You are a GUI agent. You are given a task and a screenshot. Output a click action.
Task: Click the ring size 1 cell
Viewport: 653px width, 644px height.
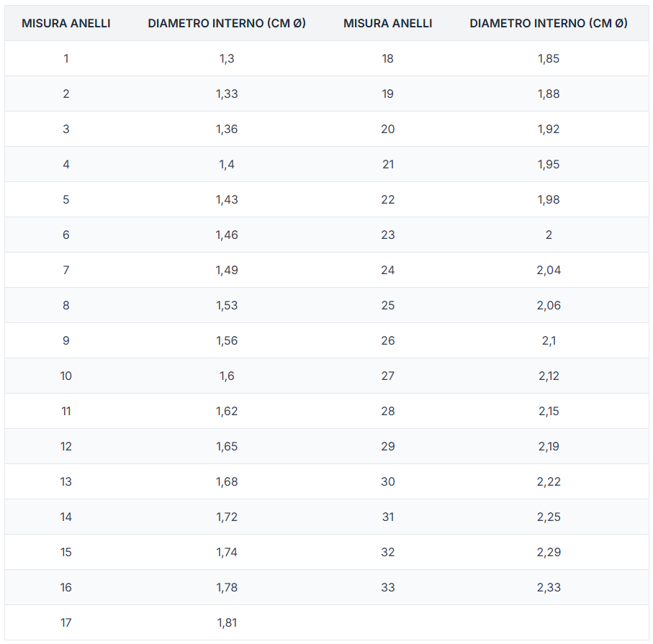point(66,58)
